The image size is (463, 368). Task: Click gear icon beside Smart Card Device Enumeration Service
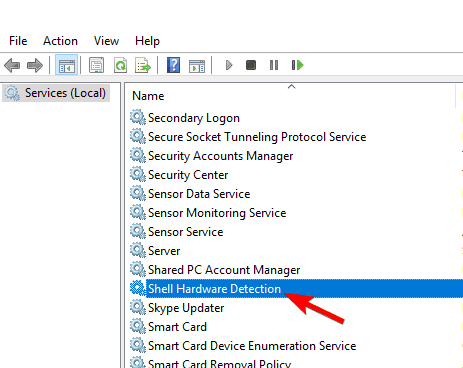[138, 345]
